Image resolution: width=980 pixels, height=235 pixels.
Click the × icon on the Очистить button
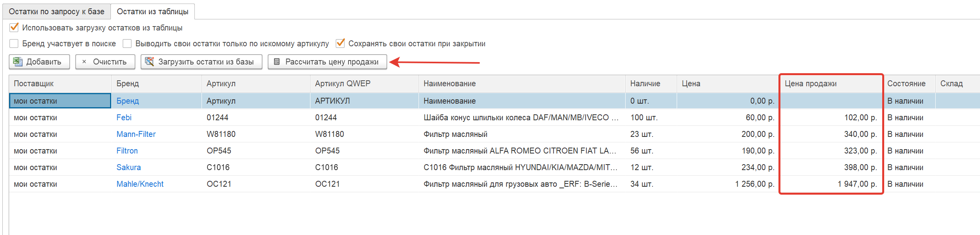pyautogui.click(x=83, y=62)
